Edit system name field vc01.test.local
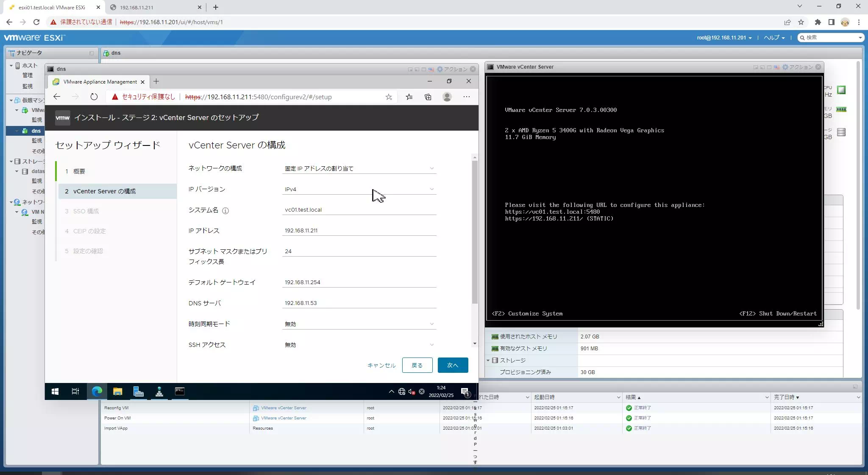This screenshot has width=868, height=475. 359,210
